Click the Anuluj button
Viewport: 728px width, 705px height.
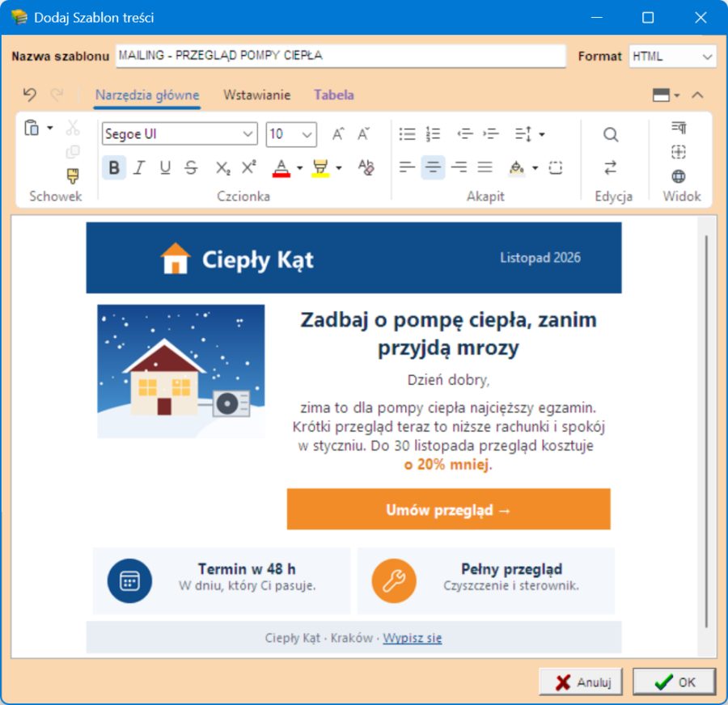tap(580, 682)
